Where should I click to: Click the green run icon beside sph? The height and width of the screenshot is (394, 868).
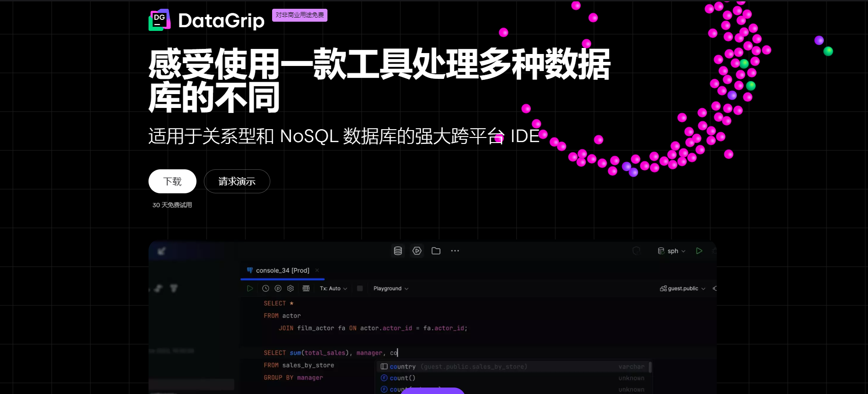(x=699, y=251)
